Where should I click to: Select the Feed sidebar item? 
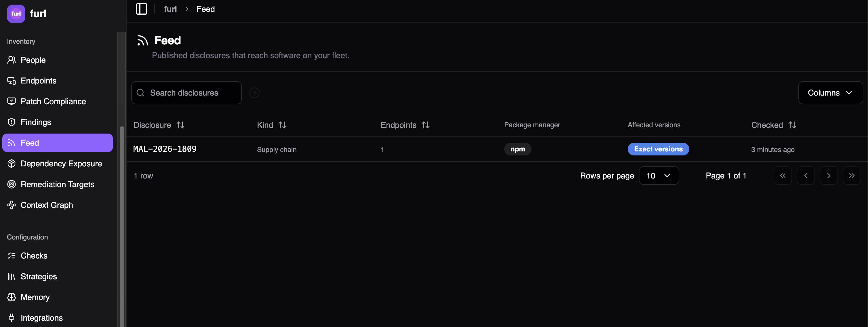click(57, 143)
